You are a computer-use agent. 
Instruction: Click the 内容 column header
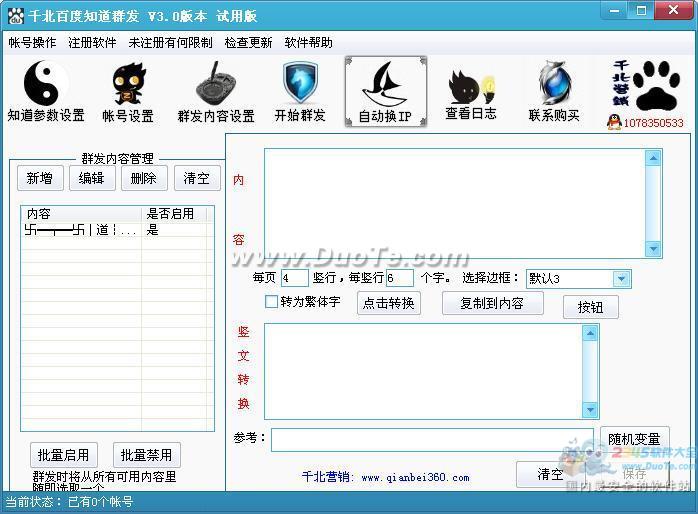81,214
